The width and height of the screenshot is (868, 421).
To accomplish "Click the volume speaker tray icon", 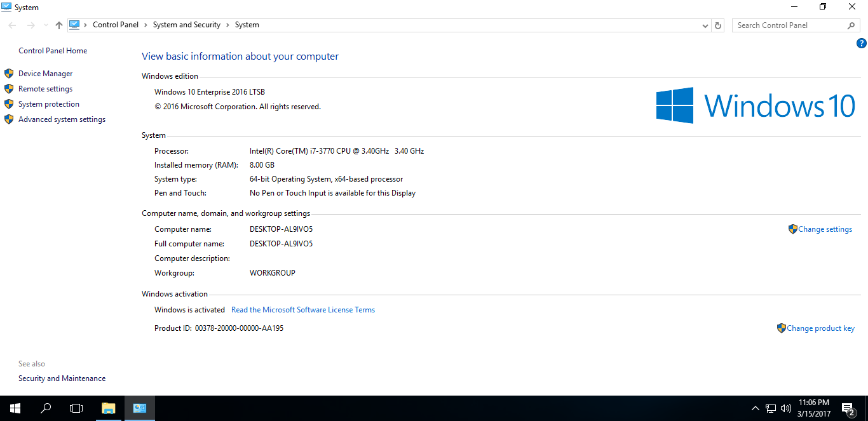I will 786,408.
